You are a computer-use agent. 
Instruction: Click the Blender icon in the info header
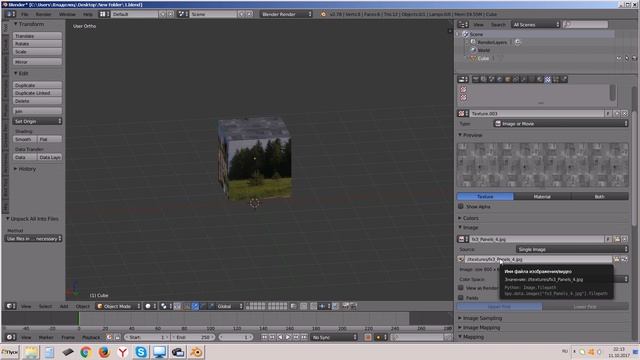point(323,14)
